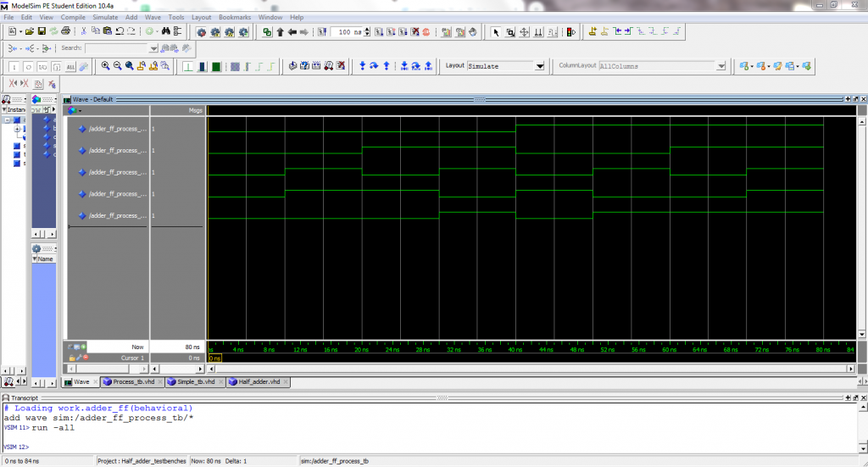This screenshot has width=868, height=467.
Task: Click the Cursor 1 0 ns marker
Action: pyautogui.click(x=214, y=358)
